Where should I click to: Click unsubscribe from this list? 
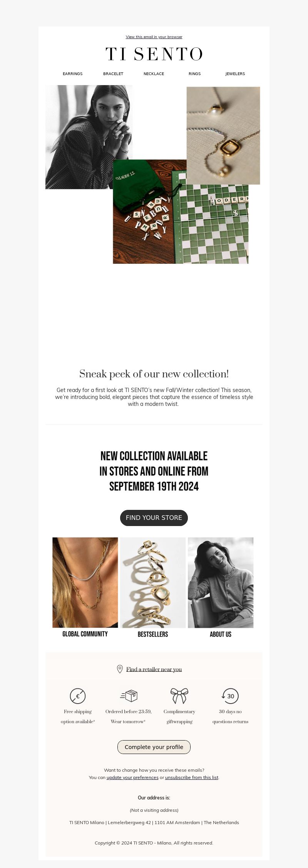[192, 777]
